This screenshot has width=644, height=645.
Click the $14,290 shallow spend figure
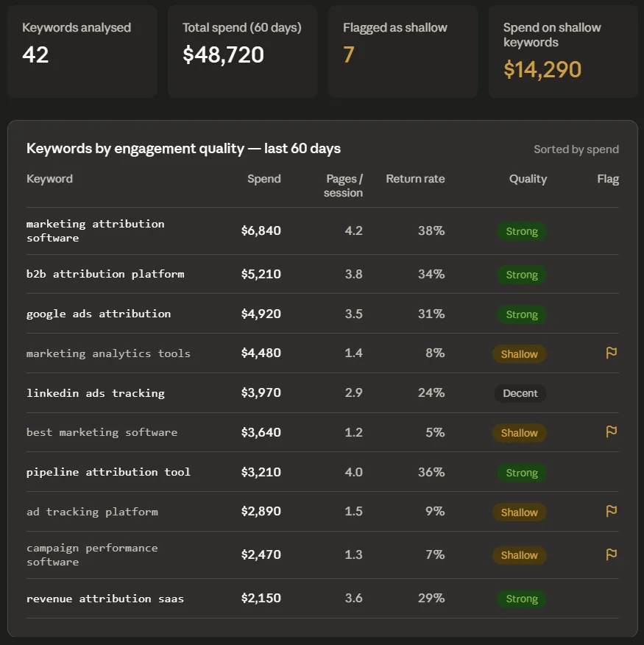pos(542,69)
